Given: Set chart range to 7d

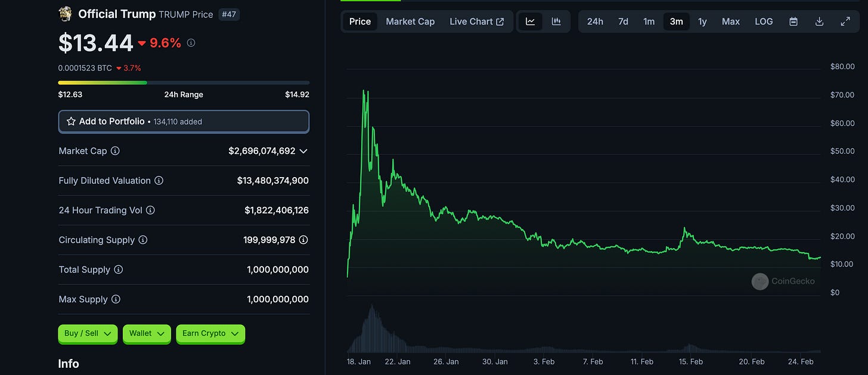Looking at the screenshot, I should (x=623, y=21).
